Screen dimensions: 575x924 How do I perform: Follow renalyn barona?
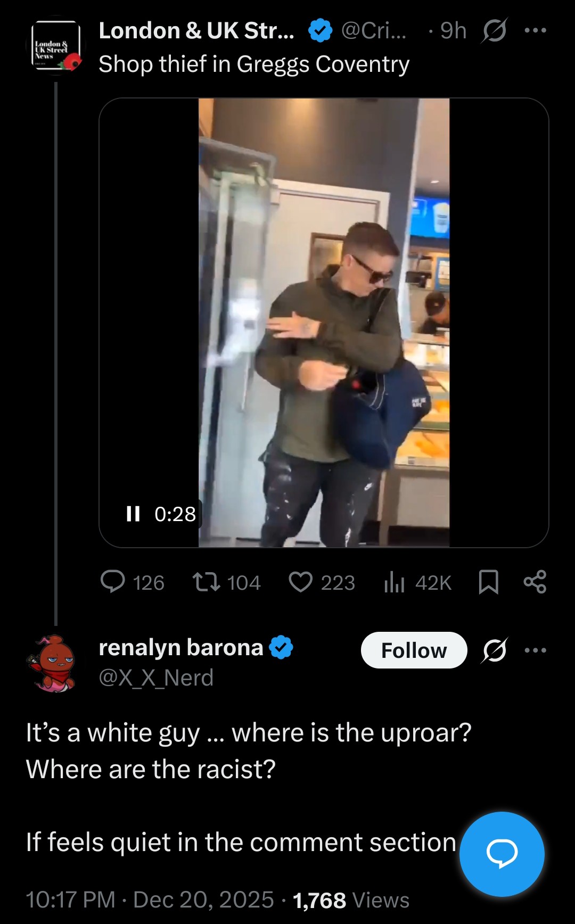tap(414, 650)
